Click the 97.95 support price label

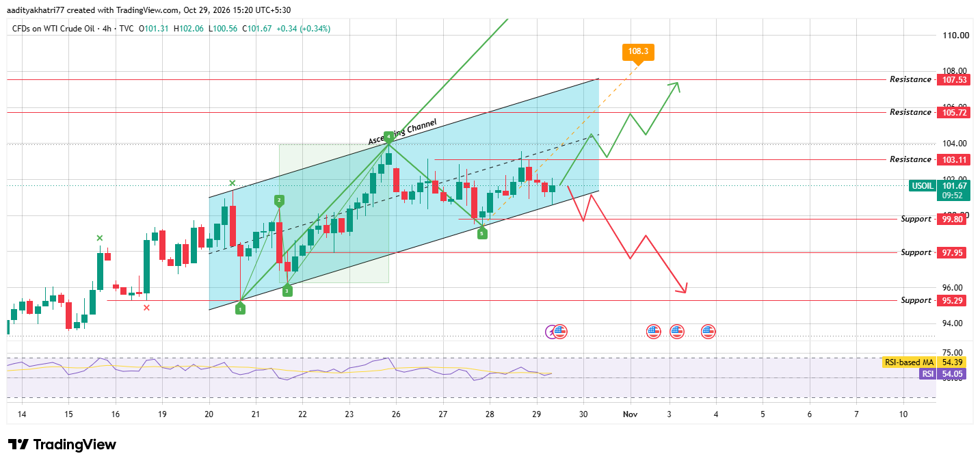point(952,252)
